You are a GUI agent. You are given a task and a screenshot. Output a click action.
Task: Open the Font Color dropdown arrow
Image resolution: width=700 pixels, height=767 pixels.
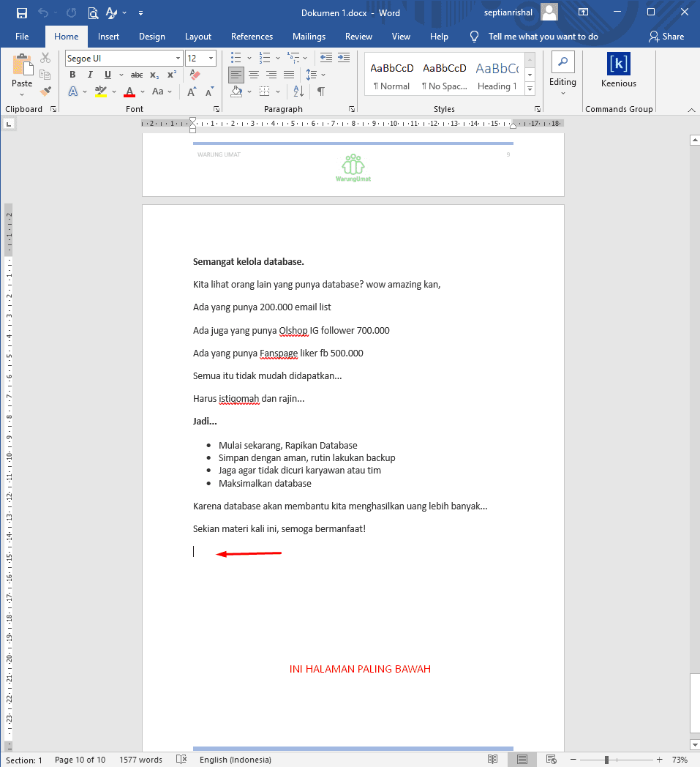pyautogui.click(x=142, y=91)
